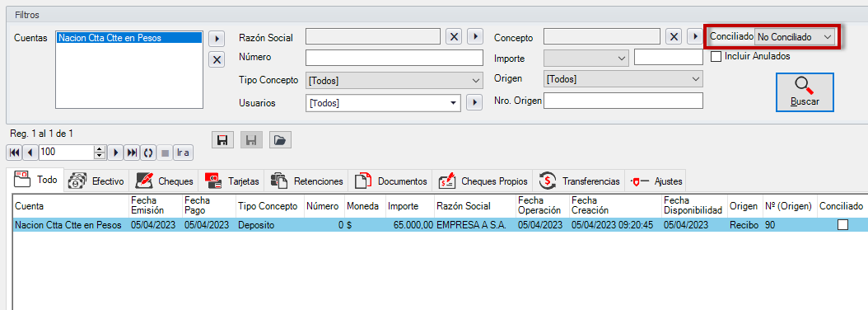
Task: Click the open folder icon
Action: [x=280, y=140]
